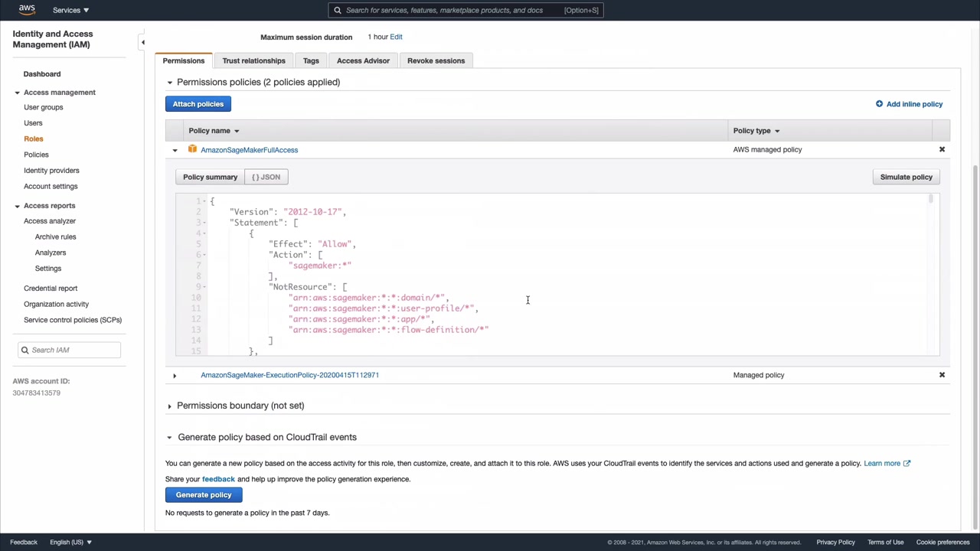Viewport: 980px width, 551px height.
Task: Collapse the Access reports sidebar group
Action: point(17,206)
